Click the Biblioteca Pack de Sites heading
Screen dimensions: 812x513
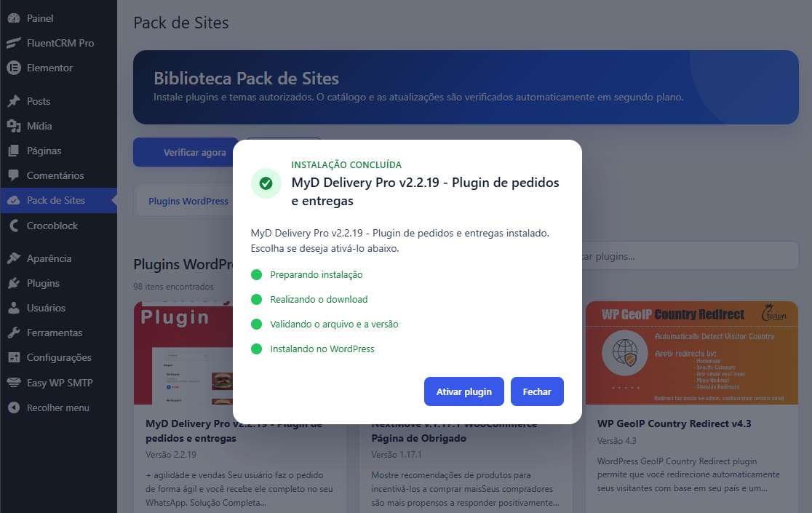point(247,78)
